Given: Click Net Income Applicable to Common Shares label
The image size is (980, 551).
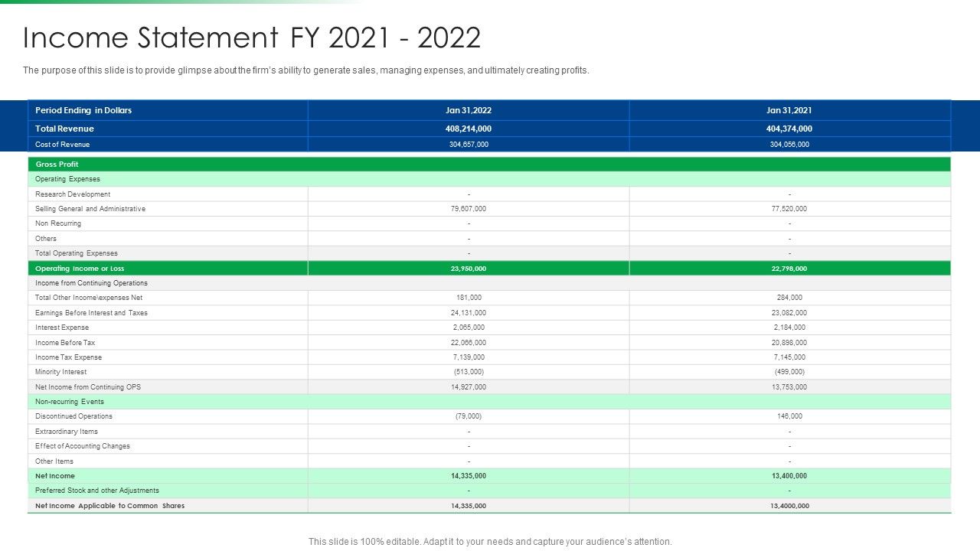Looking at the screenshot, I should 110,506.
